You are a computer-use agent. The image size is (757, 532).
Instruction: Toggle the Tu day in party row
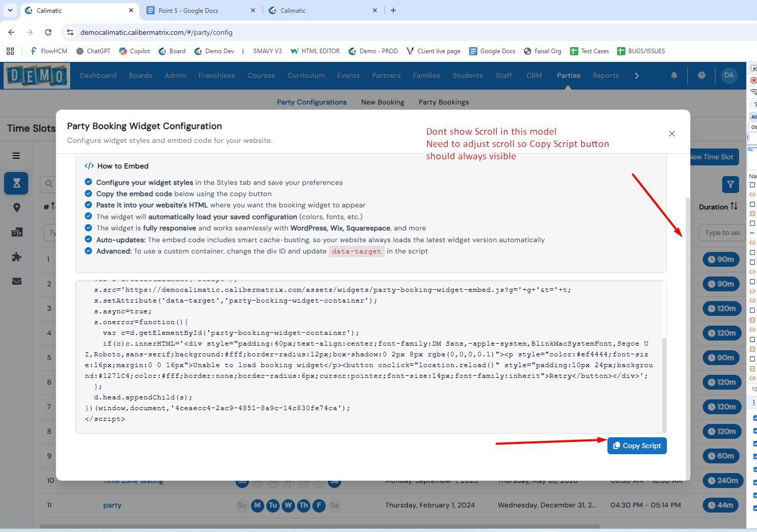click(273, 505)
